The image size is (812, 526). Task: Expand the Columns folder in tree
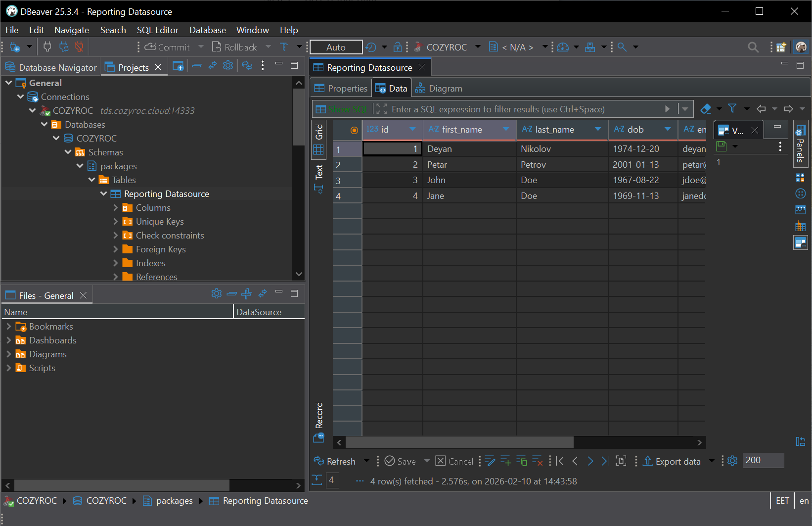(x=116, y=208)
